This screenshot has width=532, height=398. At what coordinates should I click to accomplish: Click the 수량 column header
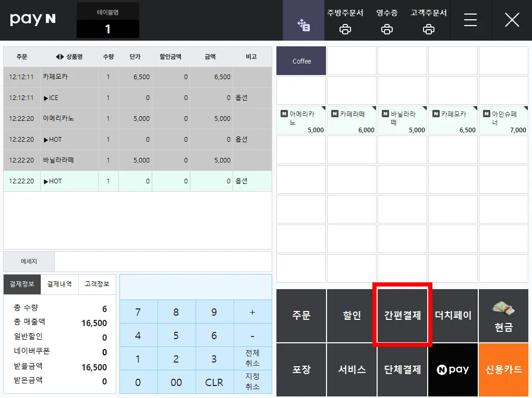(x=108, y=57)
